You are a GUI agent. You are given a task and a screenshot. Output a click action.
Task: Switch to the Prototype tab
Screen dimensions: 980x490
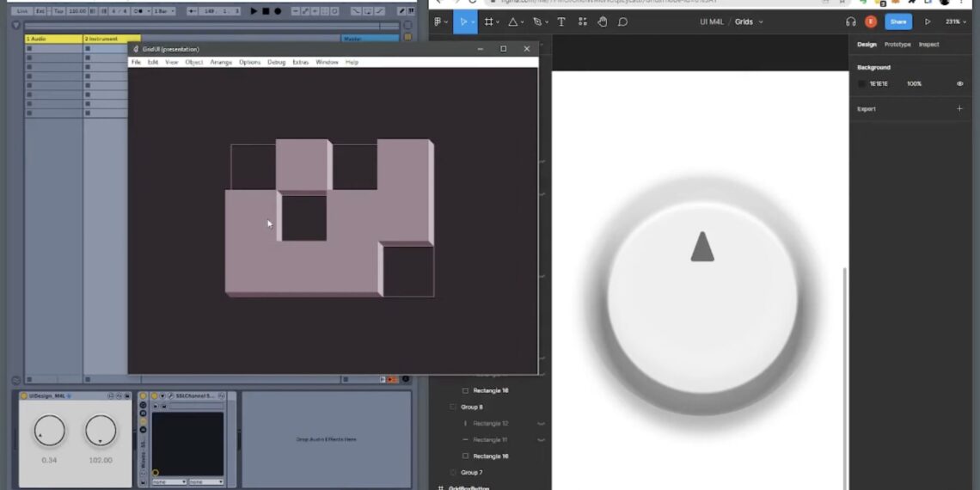897,45
